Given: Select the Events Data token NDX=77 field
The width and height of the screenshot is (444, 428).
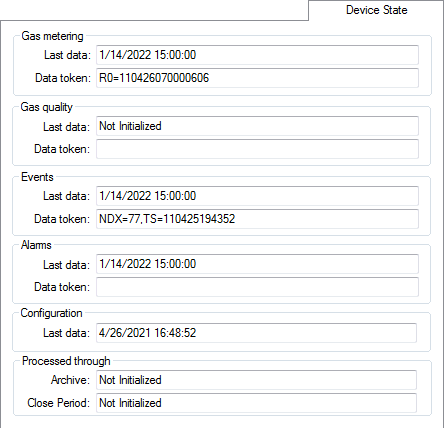Looking at the screenshot, I should tap(257, 219).
